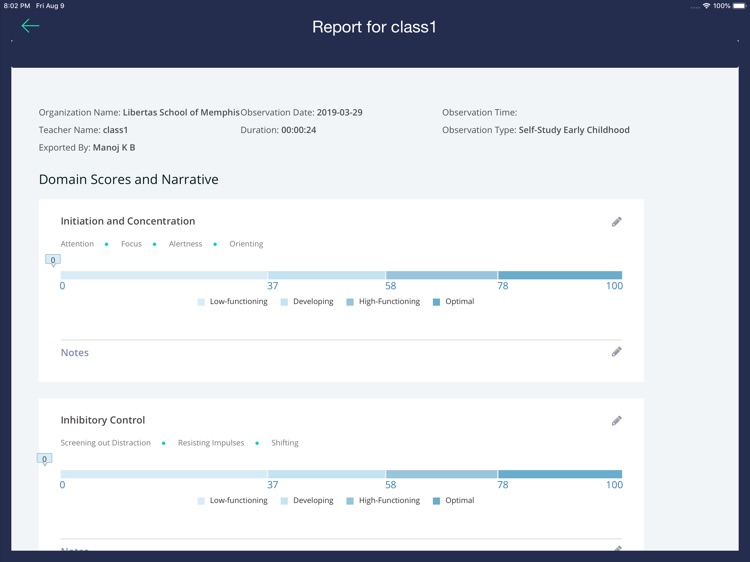Click the observation date 2019-03-29
The width and height of the screenshot is (750, 562).
click(340, 112)
